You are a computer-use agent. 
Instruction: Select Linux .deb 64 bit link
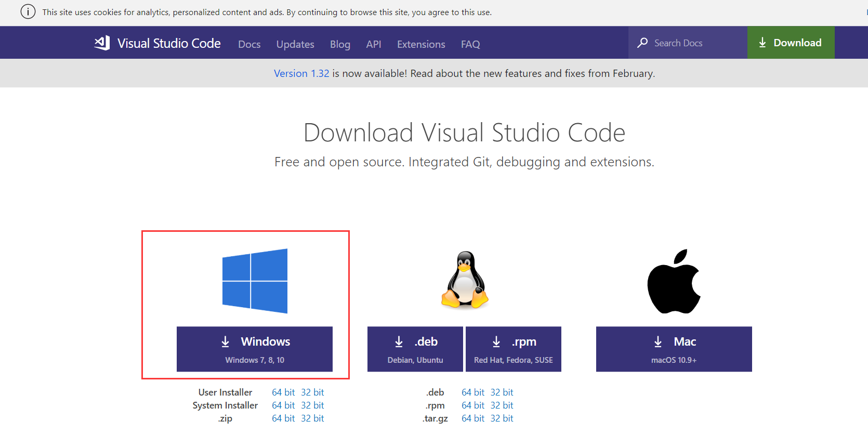pos(473,392)
